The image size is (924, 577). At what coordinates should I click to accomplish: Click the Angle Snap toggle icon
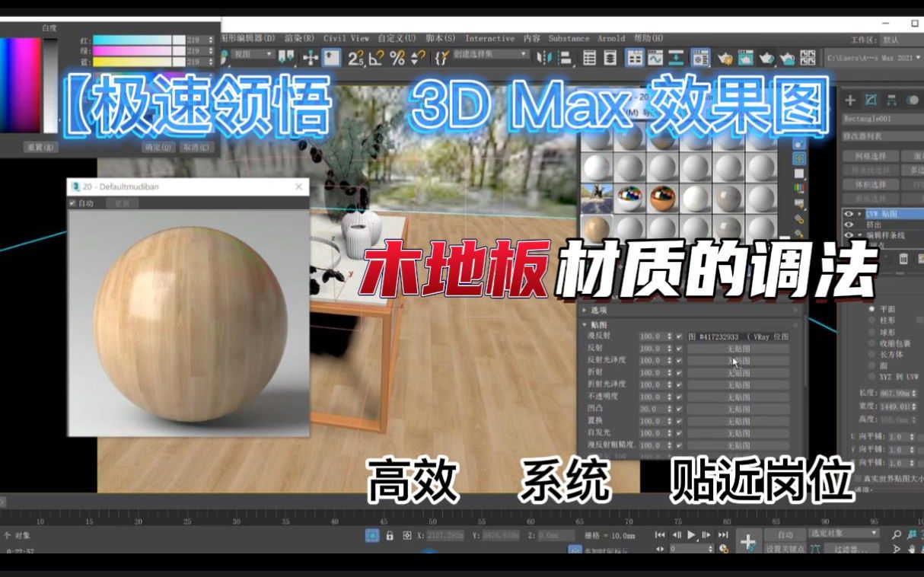(x=378, y=56)
